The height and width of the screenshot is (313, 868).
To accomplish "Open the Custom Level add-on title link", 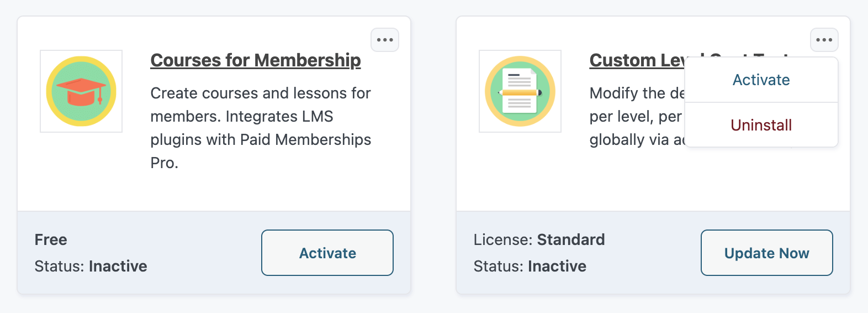I will click(x=636, y=60).
